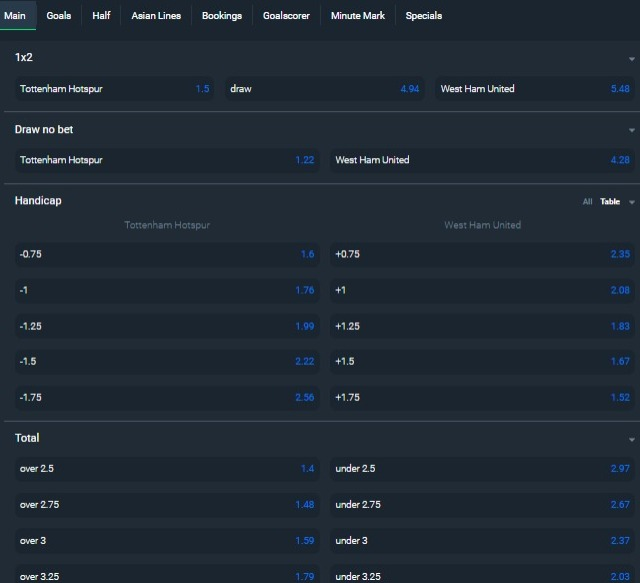Screen dimensions: 640x583
Task: Collapse the Draw no bet section
Action: (x=631, y=130)
